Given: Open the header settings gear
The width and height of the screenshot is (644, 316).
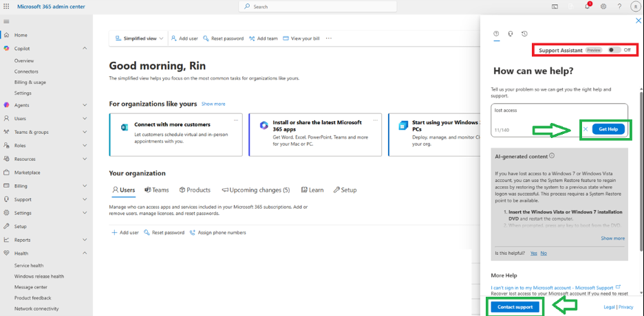Looking at the screenshot, I should (603, 7).
